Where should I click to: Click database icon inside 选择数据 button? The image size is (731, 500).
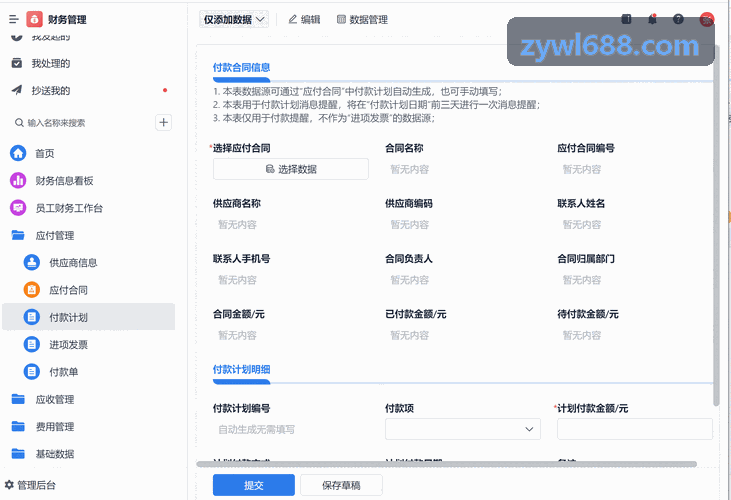coord(270,169)
